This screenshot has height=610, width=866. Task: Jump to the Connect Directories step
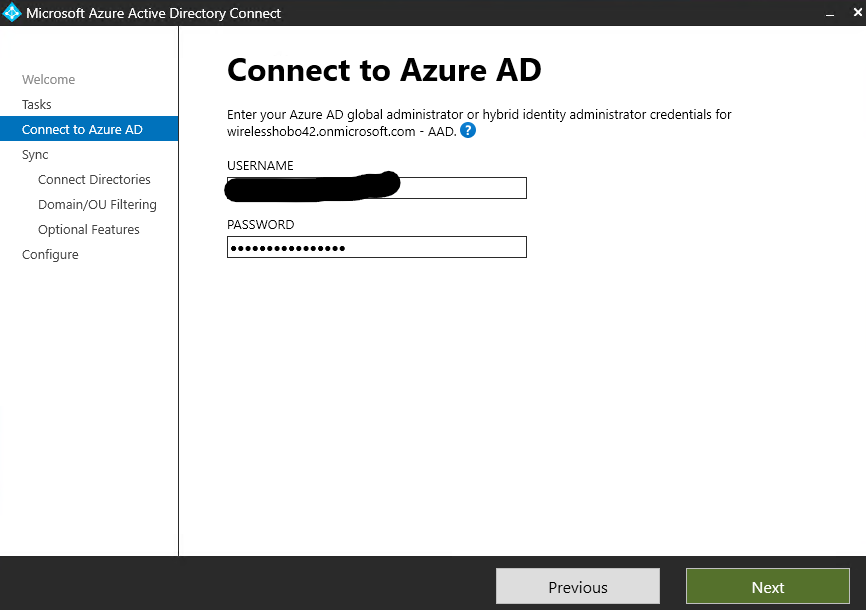(x=94, y=180)
